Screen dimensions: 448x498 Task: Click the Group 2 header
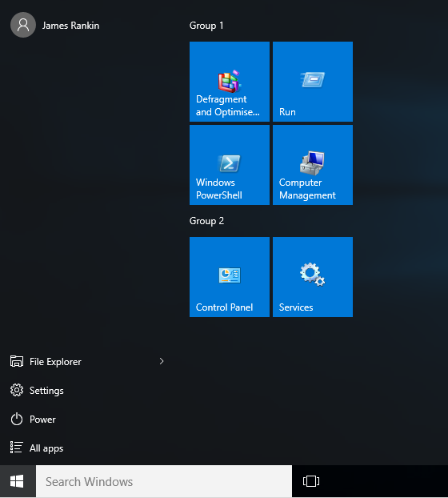pyautogui.click(x=206, y=221)
